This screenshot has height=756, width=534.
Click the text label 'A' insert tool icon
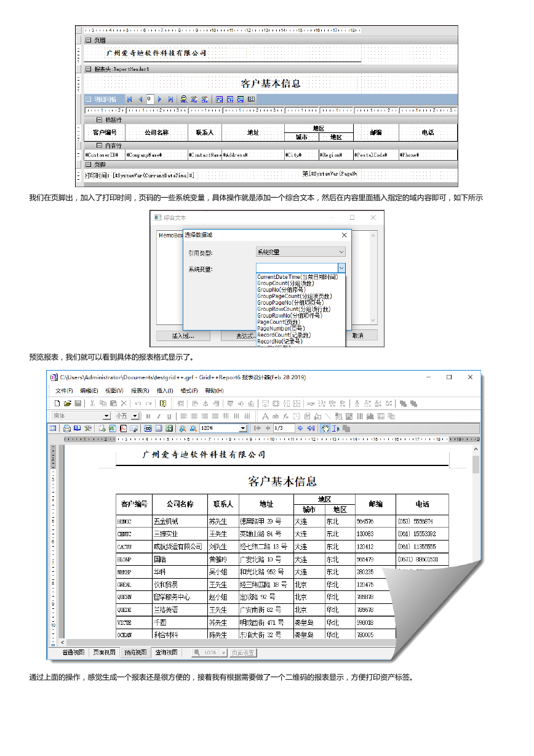[x=265, y=416]
